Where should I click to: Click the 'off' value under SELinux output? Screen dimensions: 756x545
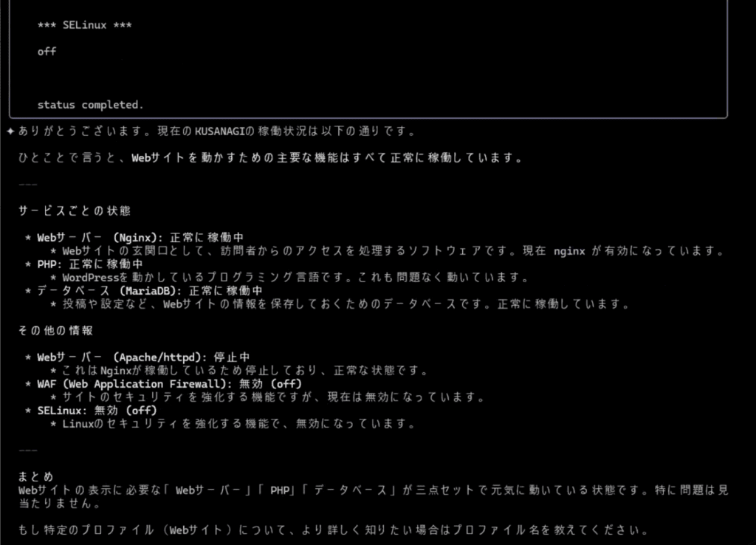tap(47, 52)
